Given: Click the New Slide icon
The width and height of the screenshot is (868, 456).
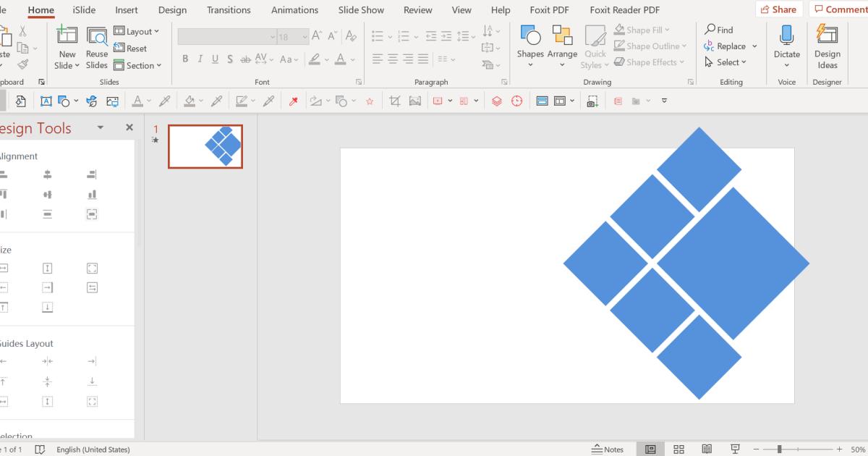Looking at the screenshot, I should pyautogui.click(x=67, y=36).
